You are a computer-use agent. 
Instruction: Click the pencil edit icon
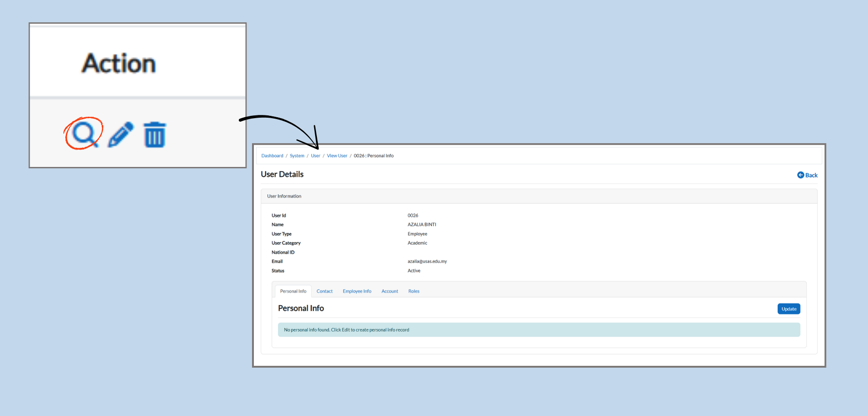click(121, 135)
